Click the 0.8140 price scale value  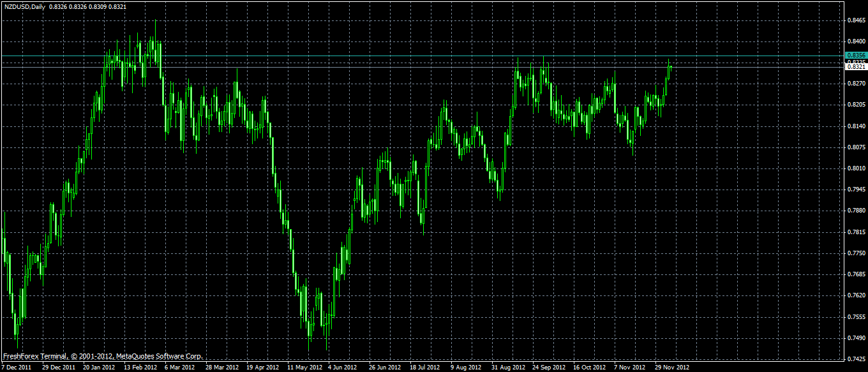tap(856, 126)
